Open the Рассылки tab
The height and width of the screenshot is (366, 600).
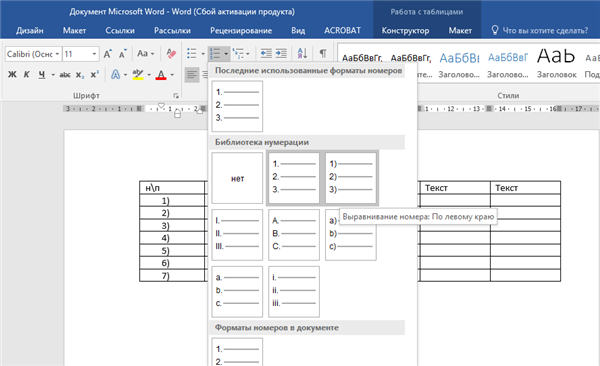172,31
